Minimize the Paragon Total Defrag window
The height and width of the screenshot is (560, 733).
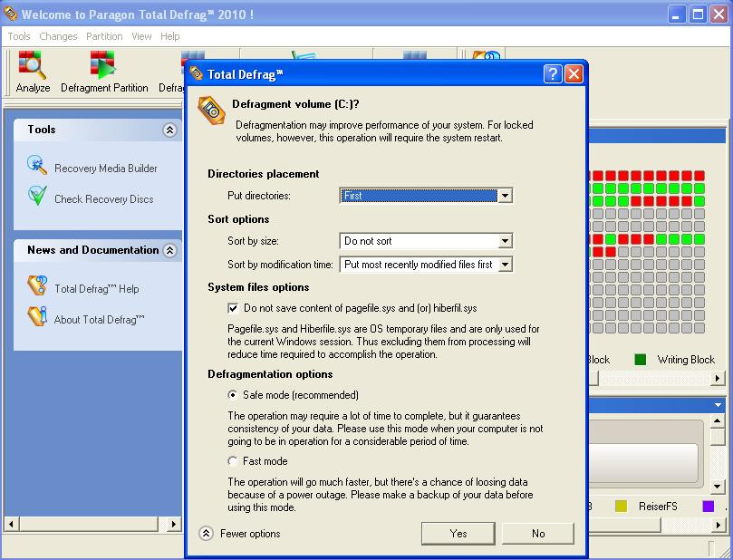(x=676, y=14)
